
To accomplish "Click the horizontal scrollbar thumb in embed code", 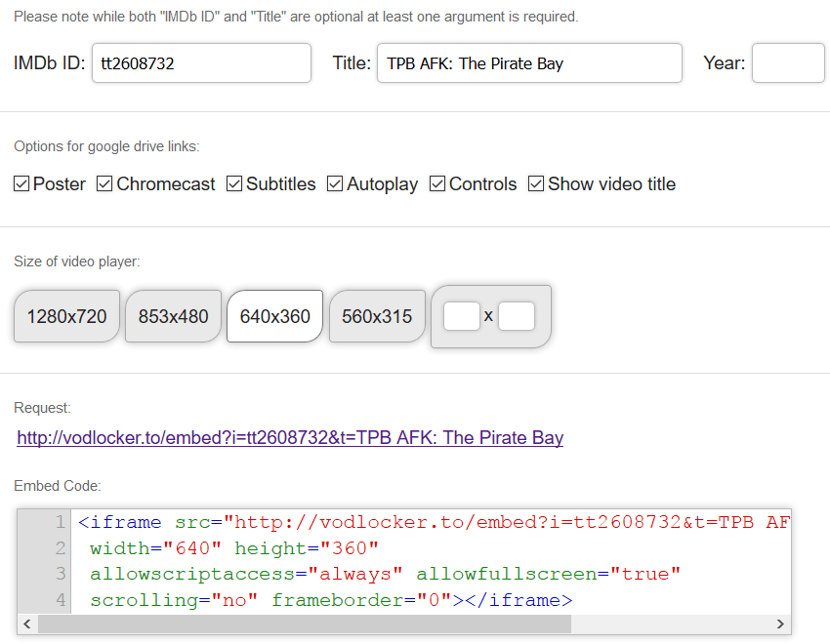I will point(305,624).
